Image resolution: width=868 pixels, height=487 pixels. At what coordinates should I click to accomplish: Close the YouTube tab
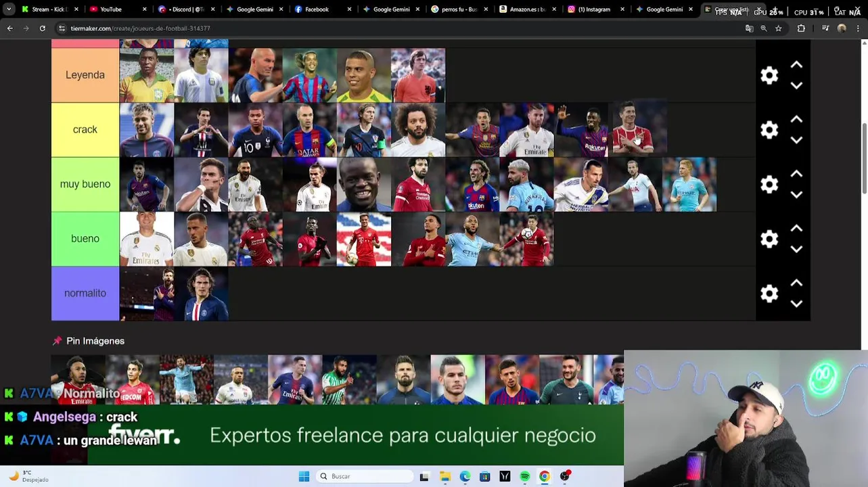pyautogui.click(x=144, y=9)
